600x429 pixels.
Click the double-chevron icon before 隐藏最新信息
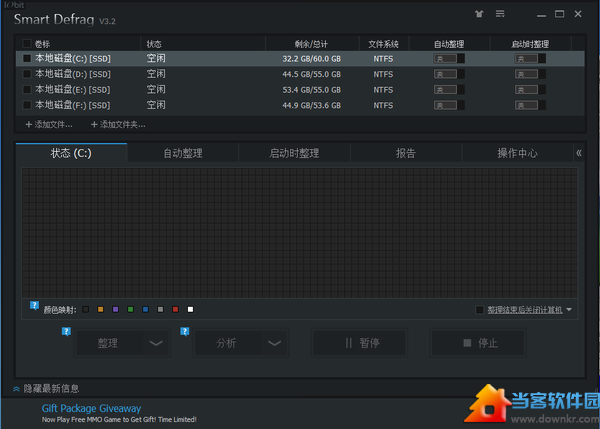click(x=16, y=389)
